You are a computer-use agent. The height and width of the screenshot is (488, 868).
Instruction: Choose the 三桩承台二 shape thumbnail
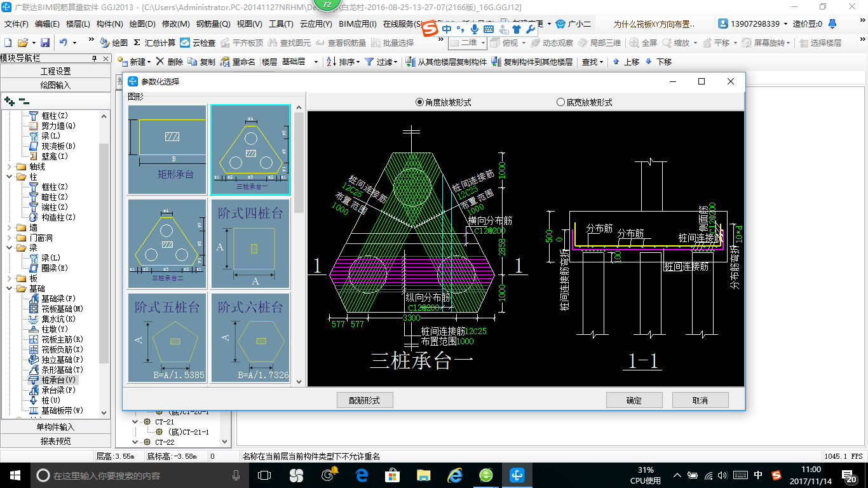[167, 243]
